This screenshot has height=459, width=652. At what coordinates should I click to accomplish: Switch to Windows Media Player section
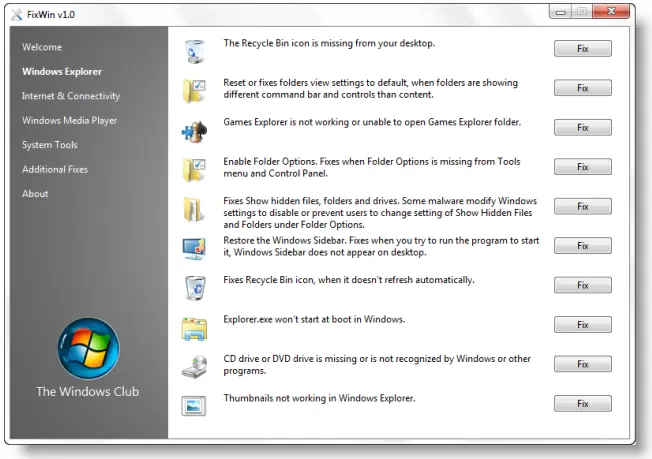click(69, 121)
